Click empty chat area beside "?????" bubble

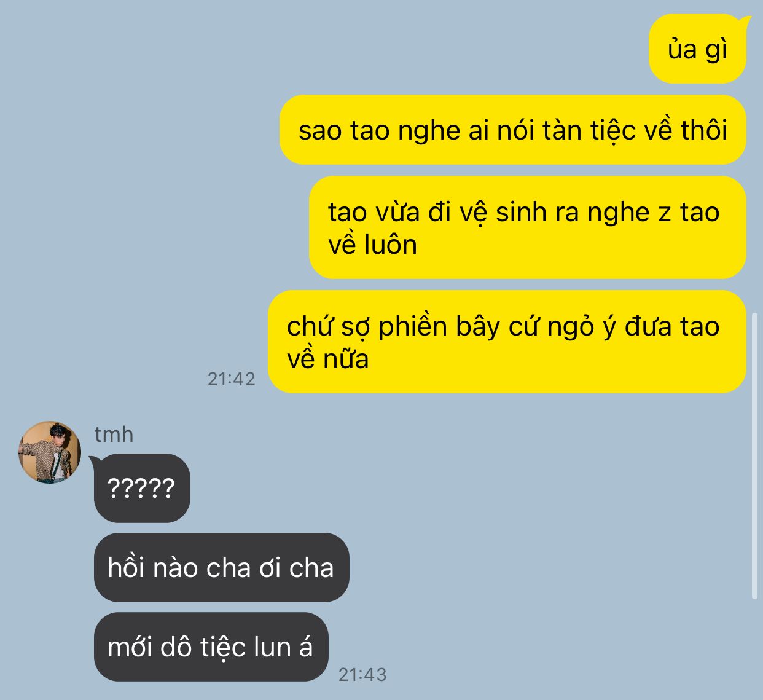pos(430,489)
